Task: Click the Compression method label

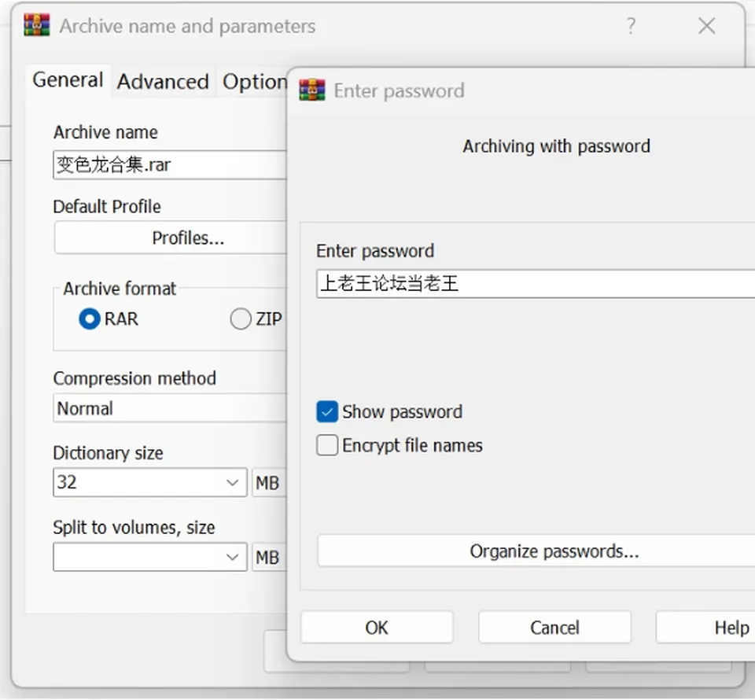Action: 134,378
